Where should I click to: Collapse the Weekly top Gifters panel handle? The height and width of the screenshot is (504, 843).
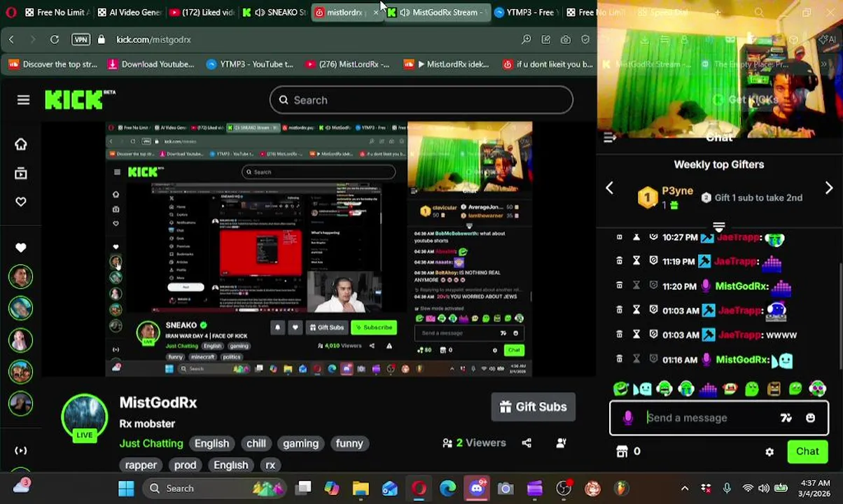coord(718,227)
